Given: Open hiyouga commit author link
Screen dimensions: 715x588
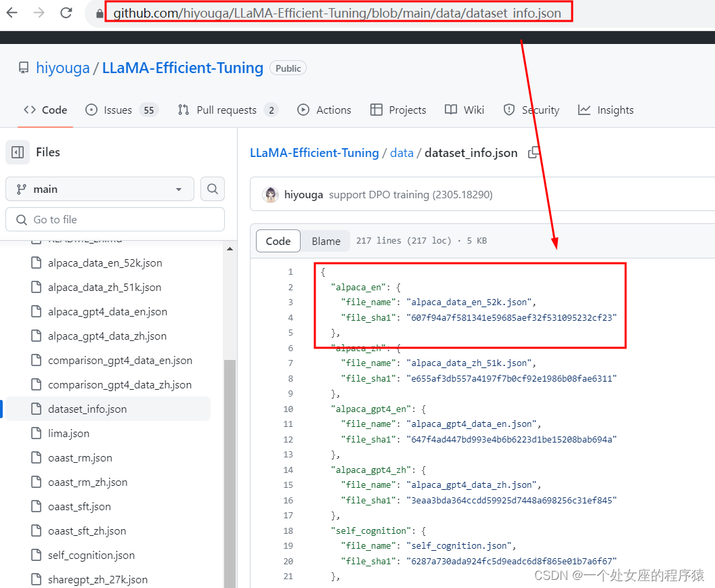Looking at the screenshot, I should coord(304,195).
